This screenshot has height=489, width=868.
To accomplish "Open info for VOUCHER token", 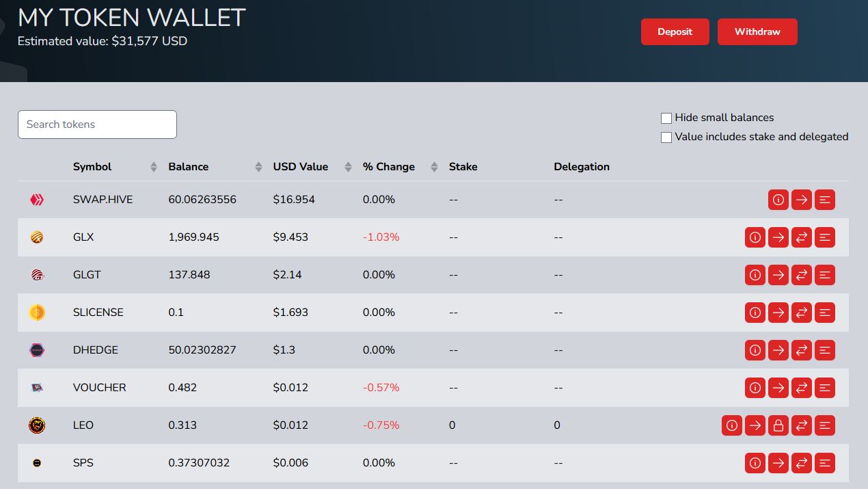I will 755,388.
